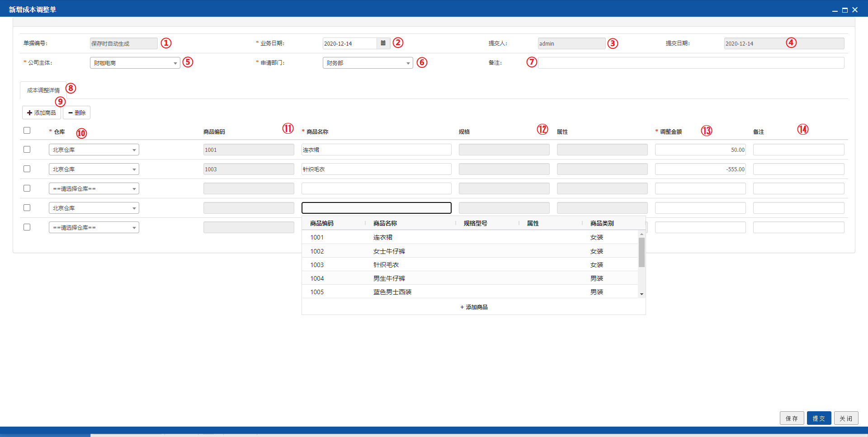Check the row with product 1001 连衣裙
The width and height of the screenshot is (868, 437).
pyautogui.click(x=27, y=150)
